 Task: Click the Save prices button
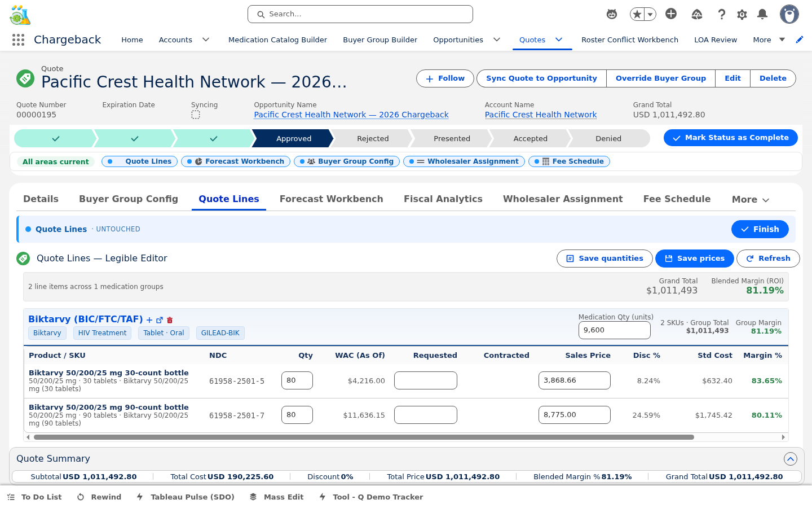[695, 259]
